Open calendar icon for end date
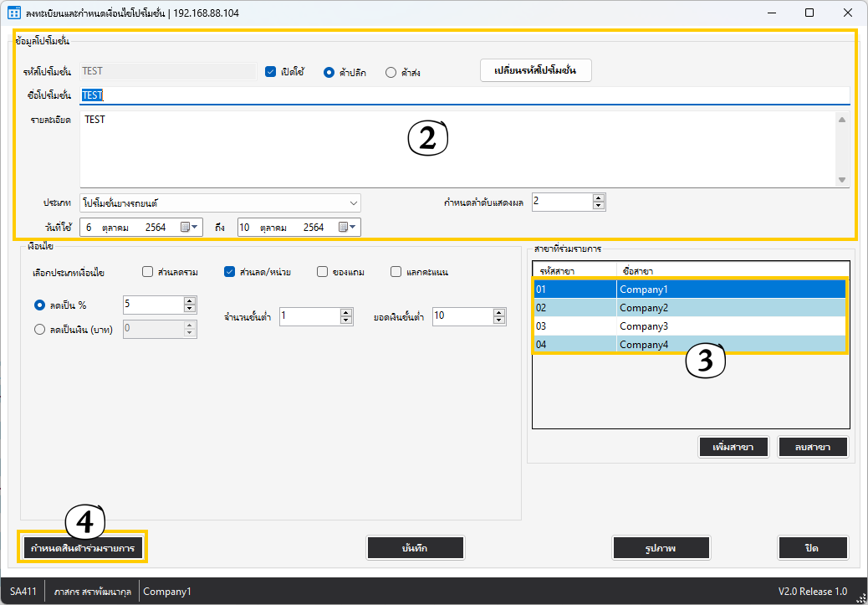 pyautogui.click(x=344, y=227)
